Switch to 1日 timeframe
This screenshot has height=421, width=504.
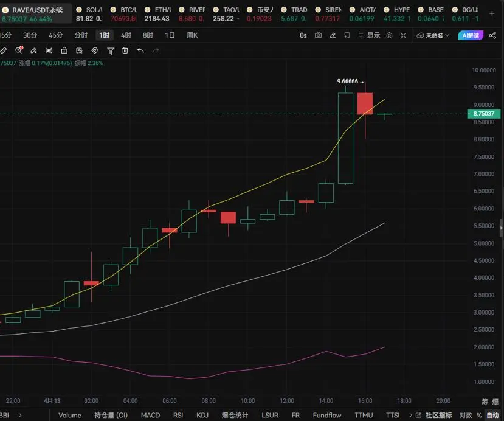pyautogui.click(x=170, y=35)
